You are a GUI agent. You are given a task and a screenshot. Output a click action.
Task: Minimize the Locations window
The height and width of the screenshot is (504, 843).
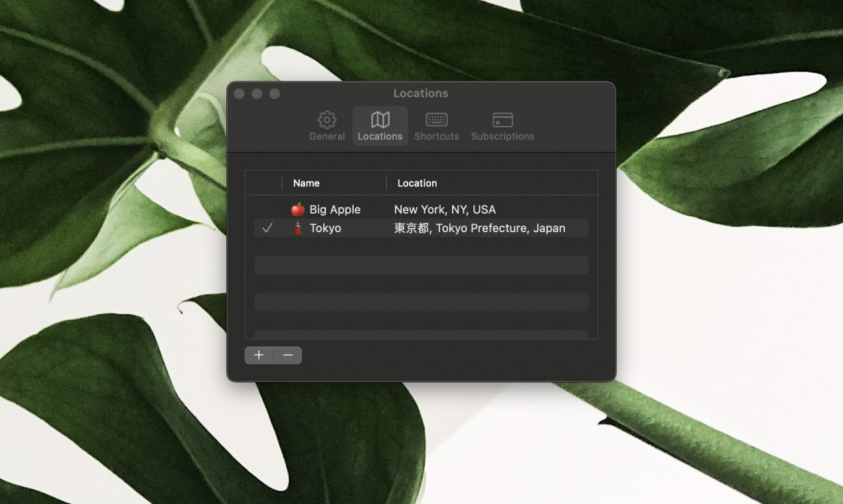coord(257,94)
